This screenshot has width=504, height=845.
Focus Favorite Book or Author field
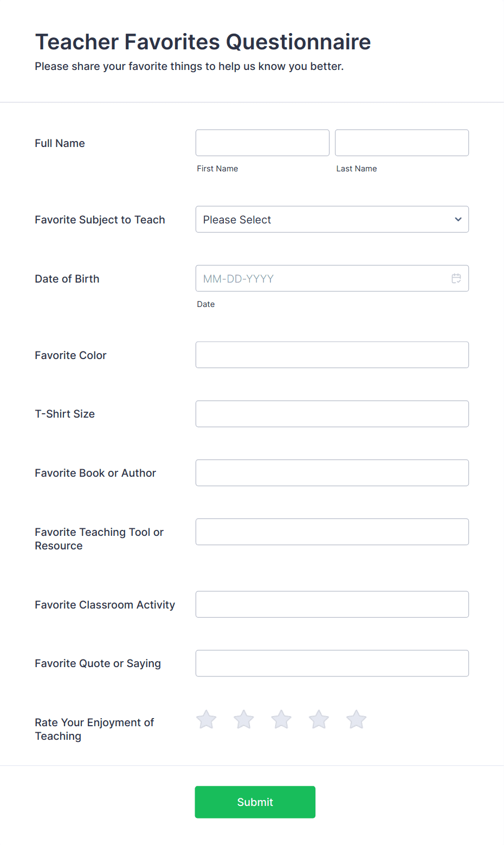pyautogui.click(x=332, y=473)
